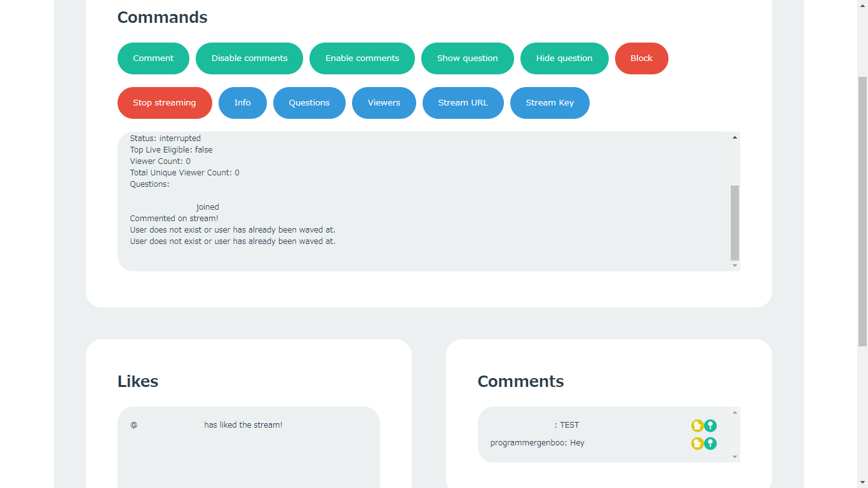Screen dimensions: 868x488
Task: Hide the question from the stream
Action: point(564,58)
